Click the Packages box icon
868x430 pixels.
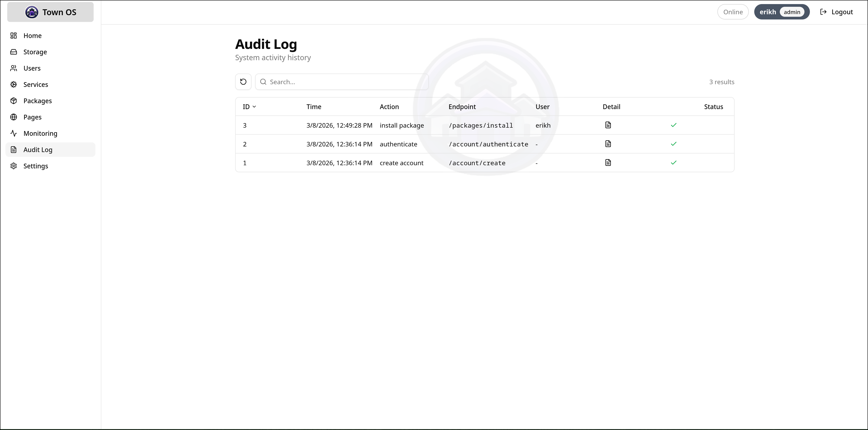tap(14, 100)
